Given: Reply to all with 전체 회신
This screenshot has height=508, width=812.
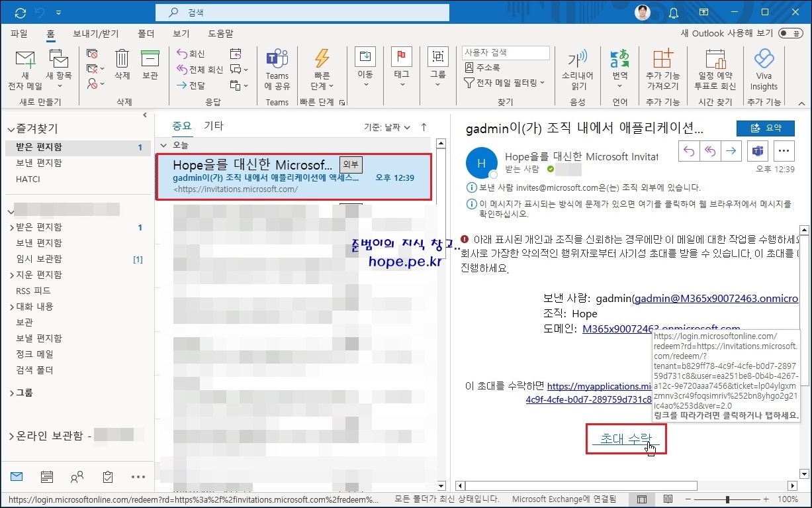Looking at the screenshot, I should click(200, 70).
